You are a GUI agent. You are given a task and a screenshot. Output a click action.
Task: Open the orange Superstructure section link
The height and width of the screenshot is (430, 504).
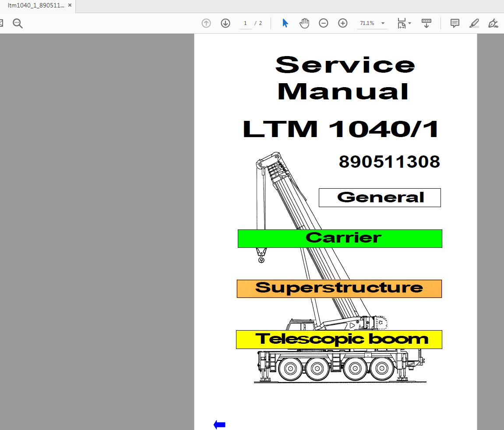coord(339,289)
